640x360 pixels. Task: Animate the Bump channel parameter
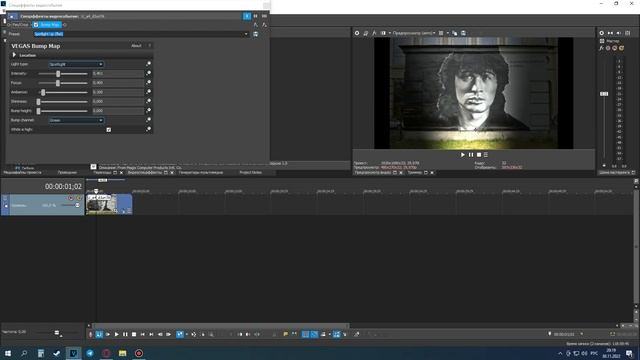click(x=149, y=120)
